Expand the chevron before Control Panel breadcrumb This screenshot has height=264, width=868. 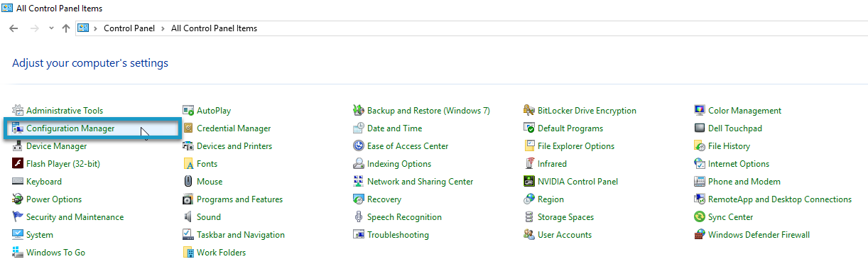tap(95, 28)
